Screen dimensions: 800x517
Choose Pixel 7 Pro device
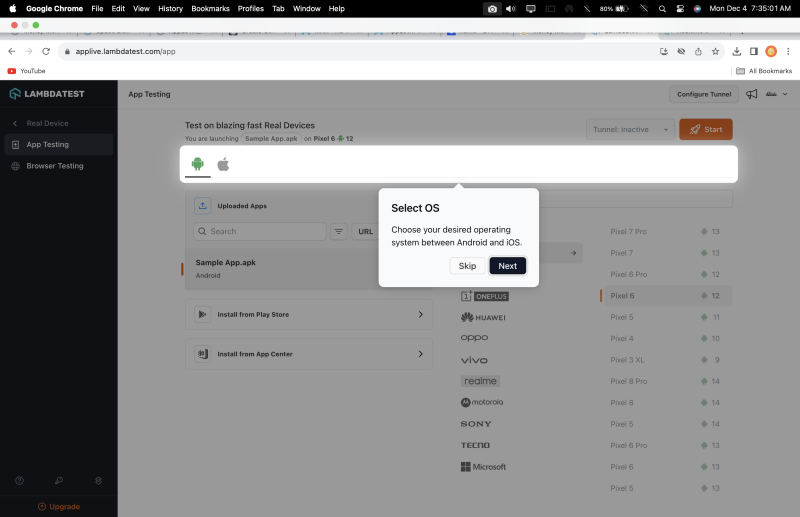coord(668,232)
